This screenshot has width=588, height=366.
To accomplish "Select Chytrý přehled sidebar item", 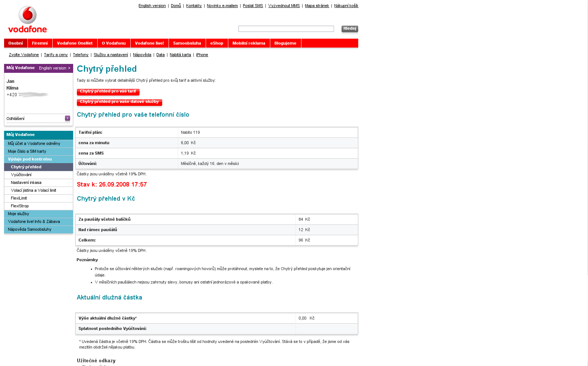I will click(39, 167).
